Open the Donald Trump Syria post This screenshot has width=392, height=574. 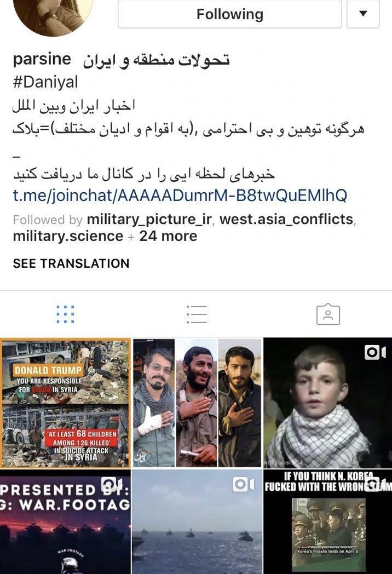pos(65,403)
